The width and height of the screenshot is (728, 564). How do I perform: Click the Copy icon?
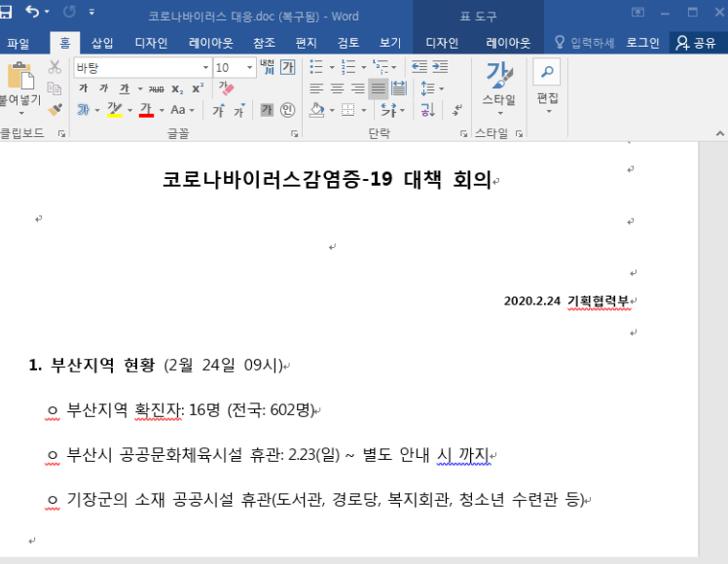pos(55,88)
